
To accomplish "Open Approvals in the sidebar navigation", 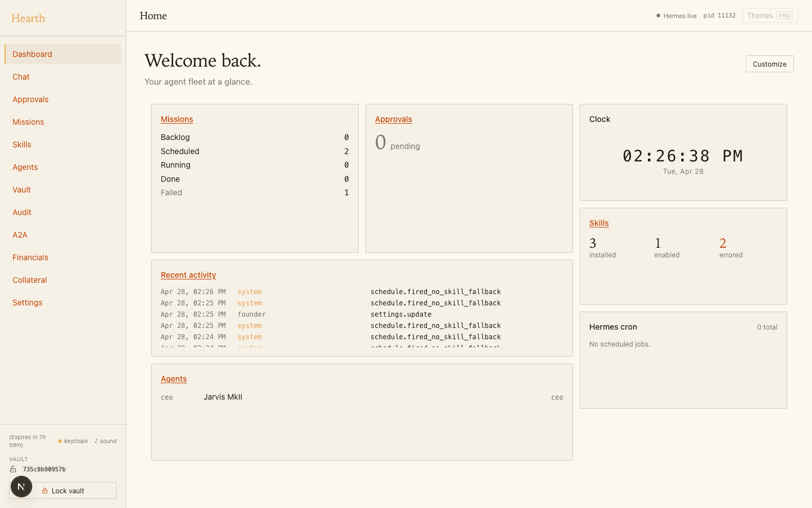I will 63,99.
